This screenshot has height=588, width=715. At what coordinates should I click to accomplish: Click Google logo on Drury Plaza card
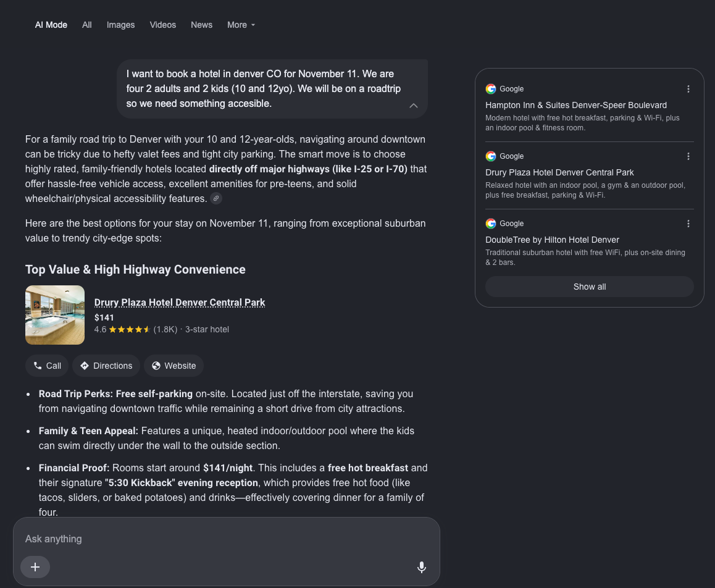point(491,156)
